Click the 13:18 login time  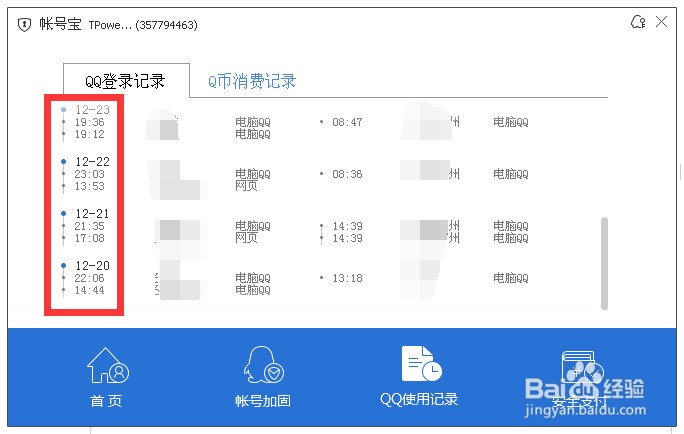tap(347, 278)
